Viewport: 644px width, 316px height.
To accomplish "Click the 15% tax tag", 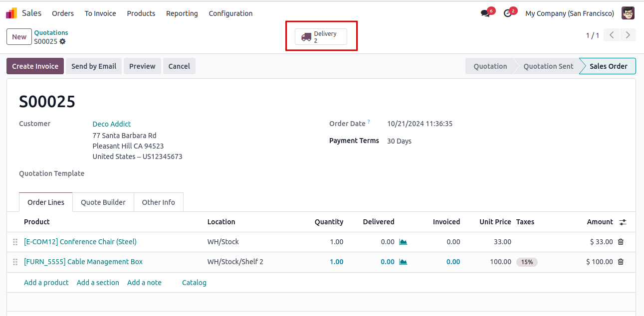I will pyautogui.click(x=527, y=262).
